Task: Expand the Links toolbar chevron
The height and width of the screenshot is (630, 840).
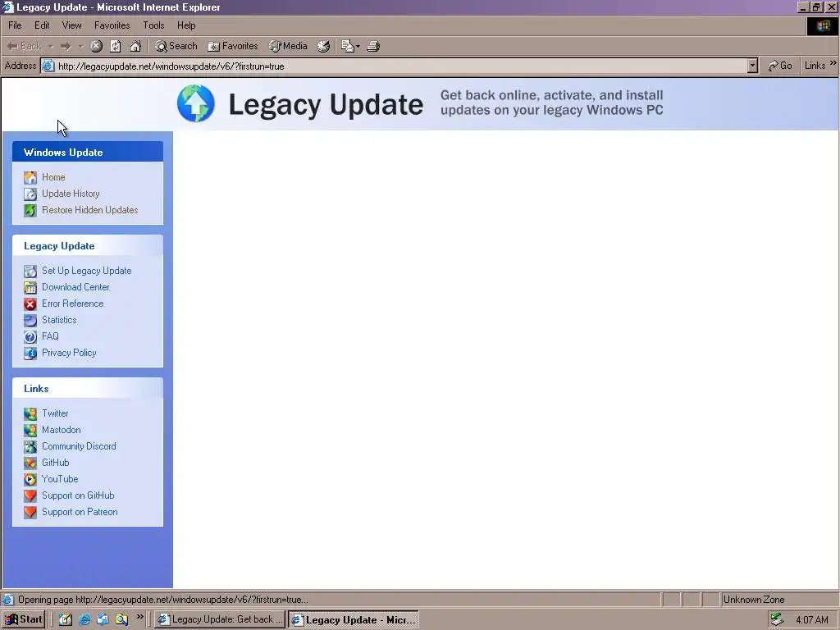Action: click(833, 64)
